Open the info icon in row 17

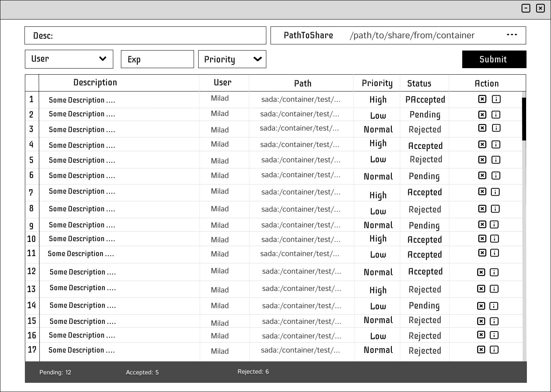click(494, 350)
